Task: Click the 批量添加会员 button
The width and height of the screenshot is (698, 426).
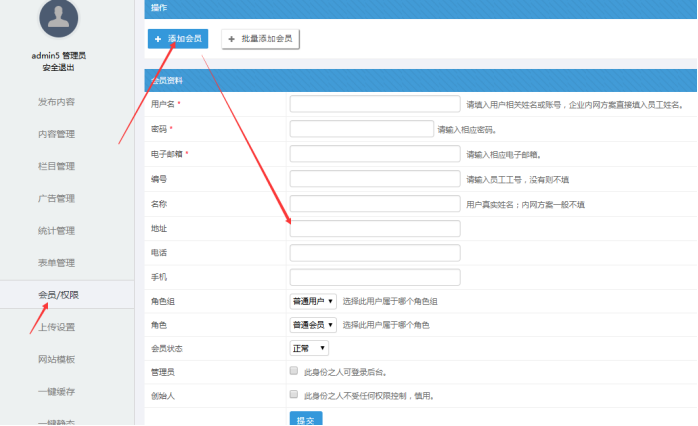Action: (x=260, y=38)
